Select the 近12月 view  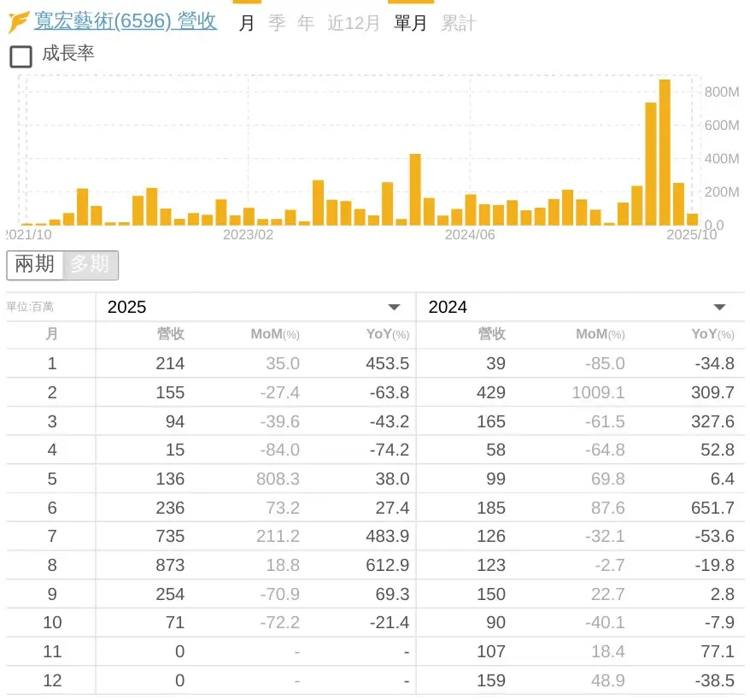click(354, 23)
